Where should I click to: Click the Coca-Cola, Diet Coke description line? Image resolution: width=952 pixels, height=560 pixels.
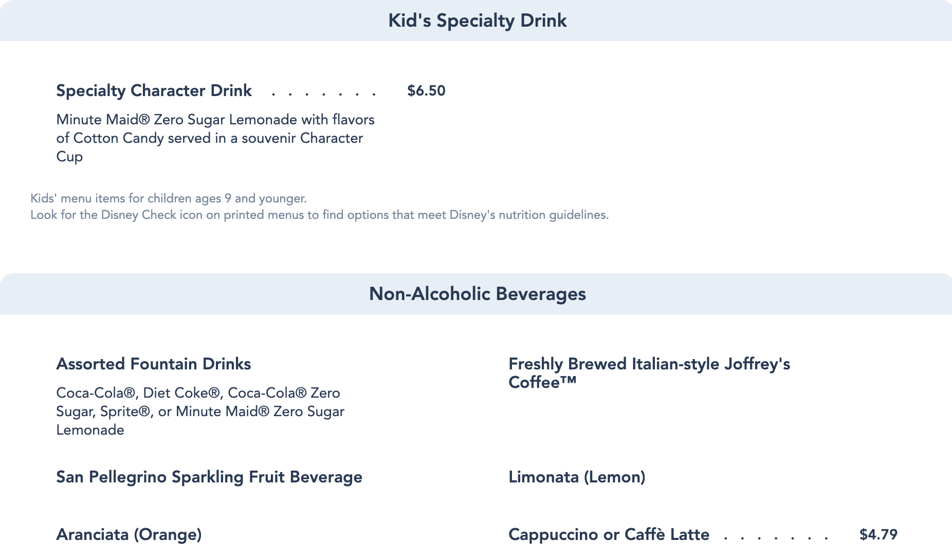[x=198, y=393]
